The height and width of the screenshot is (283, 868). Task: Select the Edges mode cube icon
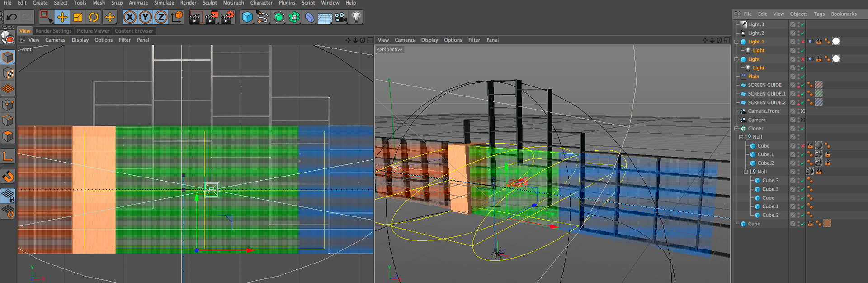click(x=8, y=120)
